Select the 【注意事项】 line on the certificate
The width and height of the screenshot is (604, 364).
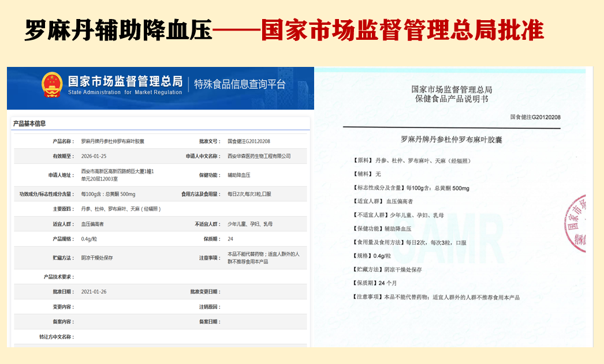pos(436,297)
